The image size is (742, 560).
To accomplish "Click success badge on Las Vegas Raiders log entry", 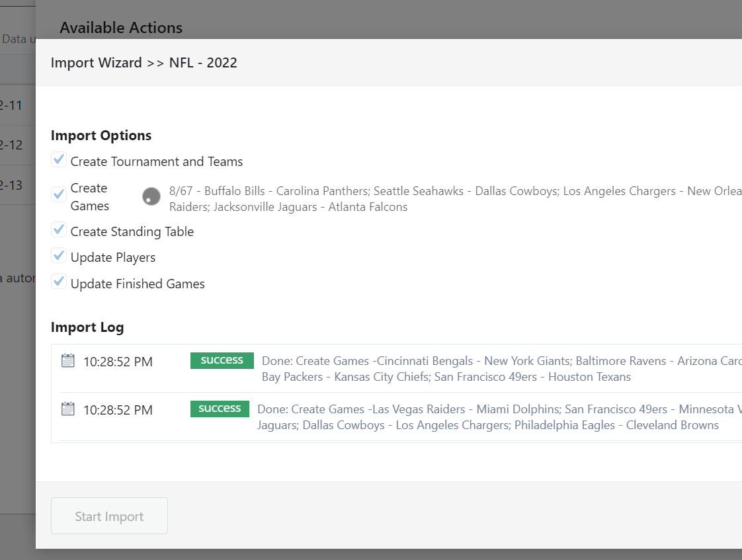I will (220, 409).
